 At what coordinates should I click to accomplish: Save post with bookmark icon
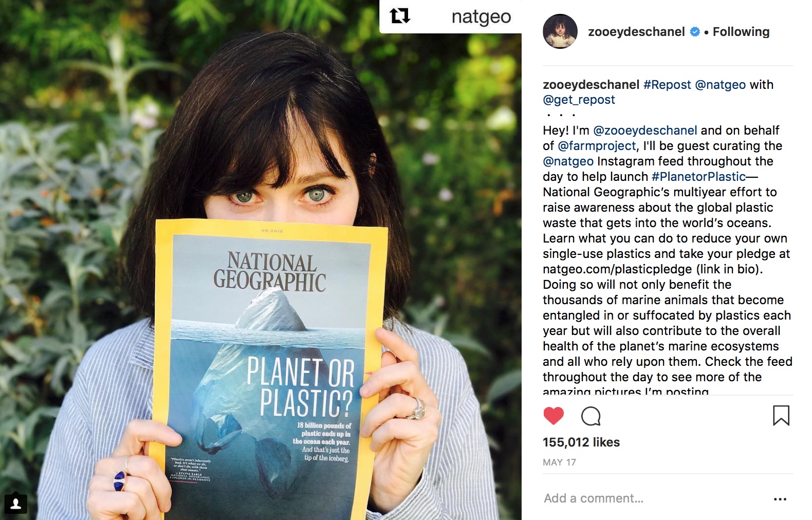(x=781, y=416)
